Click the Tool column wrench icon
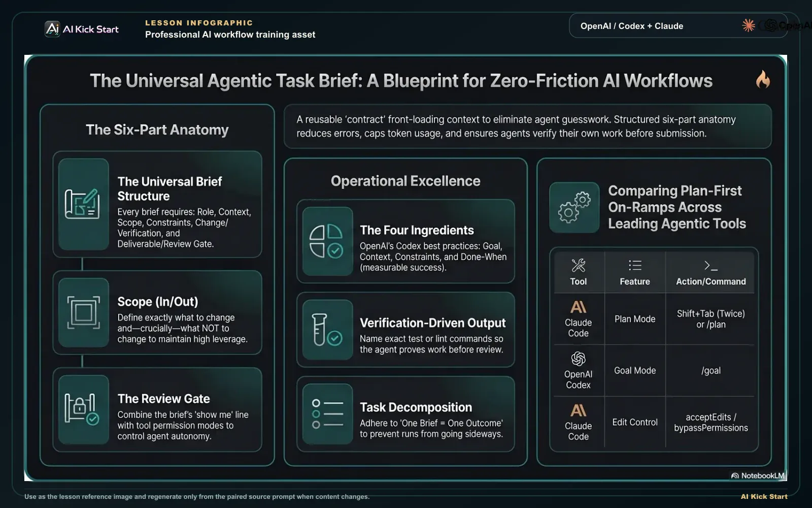 click(578, 265)
